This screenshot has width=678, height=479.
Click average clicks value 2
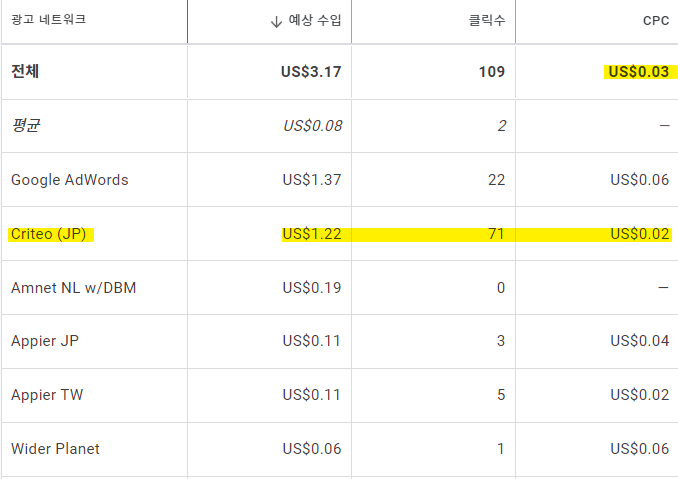pos(502,126)
